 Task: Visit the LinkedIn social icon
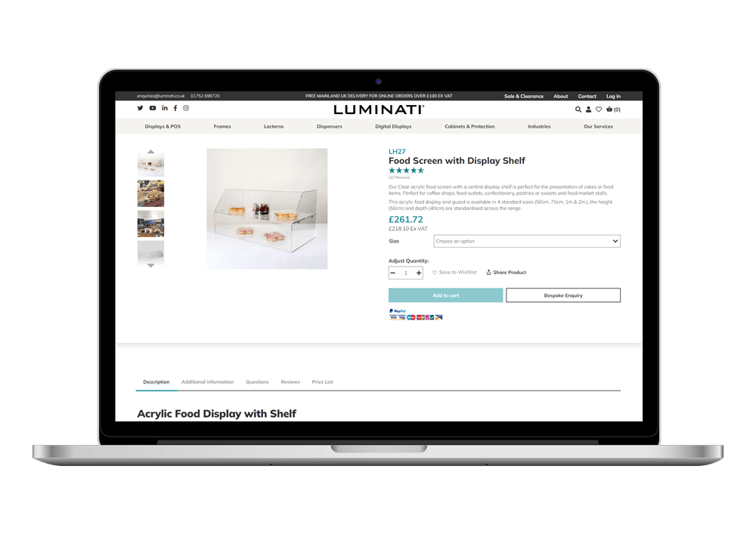[x=165, y=108]
